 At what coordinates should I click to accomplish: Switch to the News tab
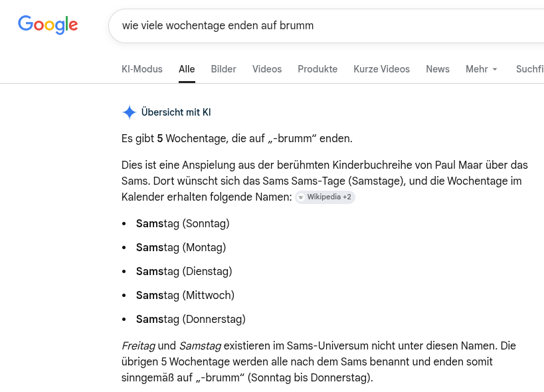coord(438,69)
